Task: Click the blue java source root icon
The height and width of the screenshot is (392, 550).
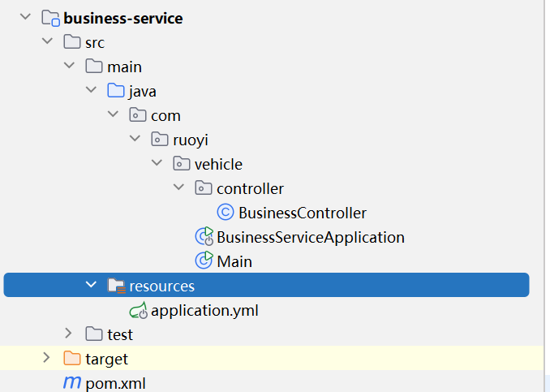Action: point(116,91)
